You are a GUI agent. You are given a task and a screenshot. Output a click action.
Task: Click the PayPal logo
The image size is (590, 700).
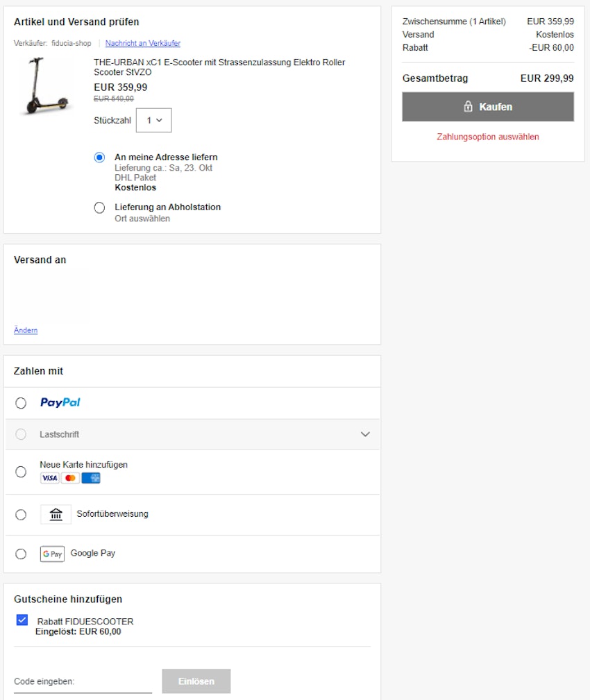coord(60,402)
